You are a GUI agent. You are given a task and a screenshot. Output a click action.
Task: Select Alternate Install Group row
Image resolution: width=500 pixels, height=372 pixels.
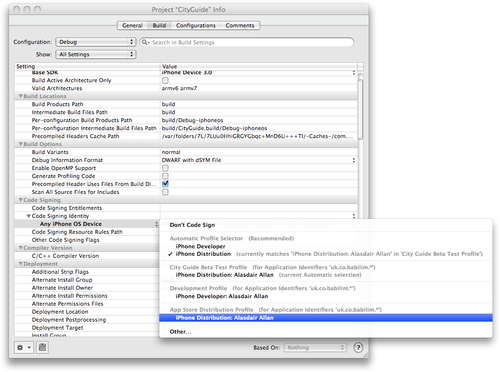coord(87,280)
